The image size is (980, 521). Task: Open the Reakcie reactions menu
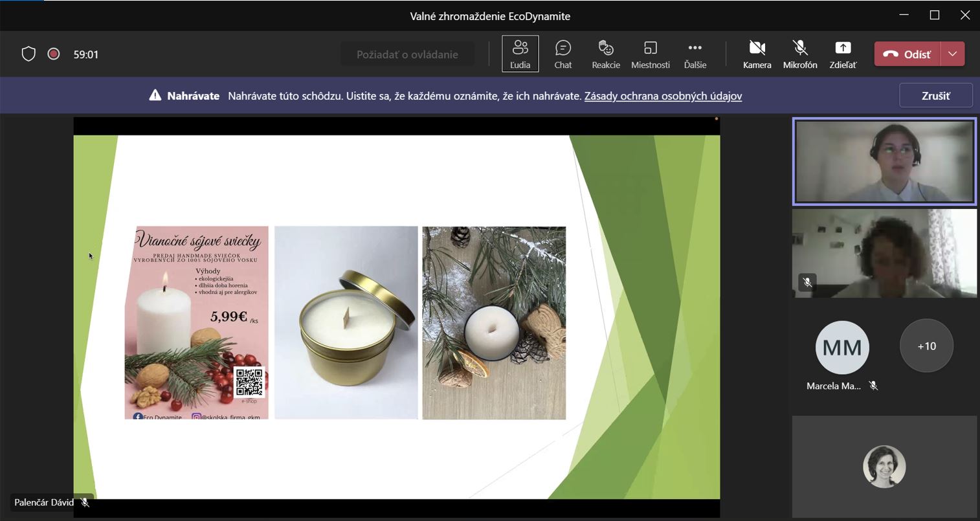tap(606, 54)
